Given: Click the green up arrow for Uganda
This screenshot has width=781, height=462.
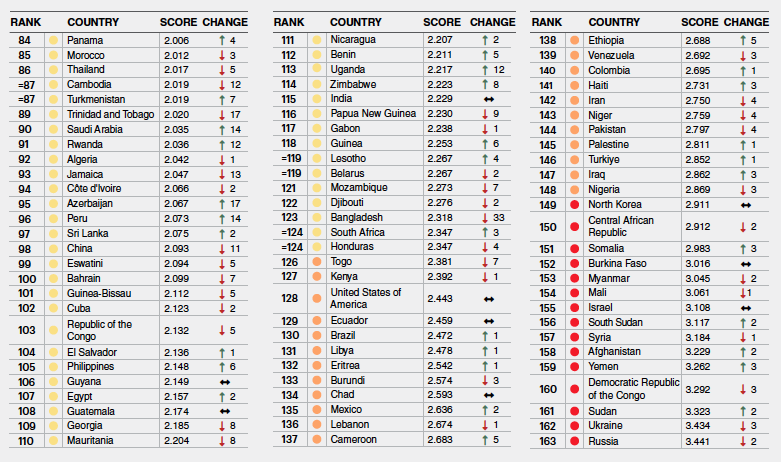Looking at the screenshot, I should (483, 70).
